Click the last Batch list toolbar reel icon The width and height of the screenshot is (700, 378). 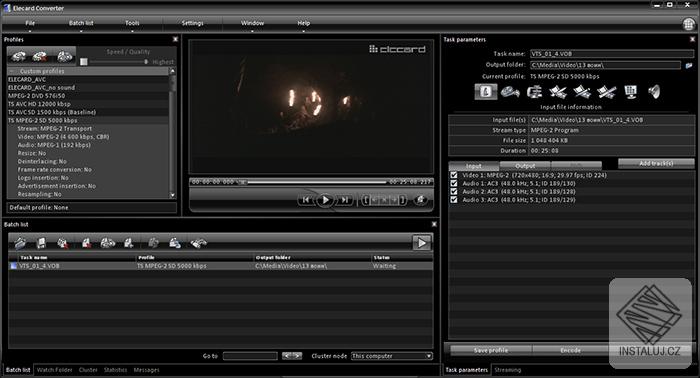tap(199, 243)
